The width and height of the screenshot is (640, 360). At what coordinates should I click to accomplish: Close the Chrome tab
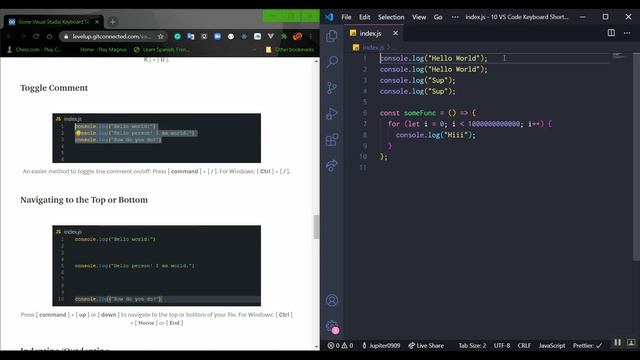point(97,22)
